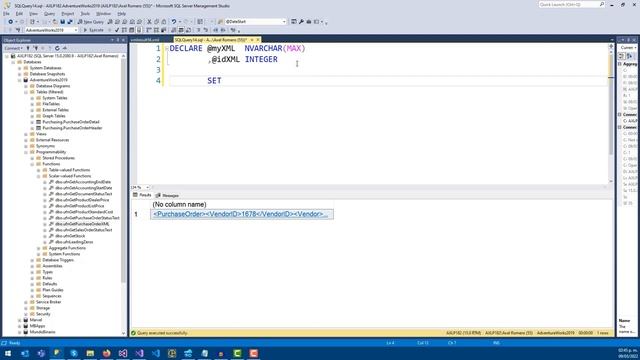This screenshot has width=640, height=360.
Task: Select the Sequences folder
Action: pyautogui.click(x=51, y=296)
